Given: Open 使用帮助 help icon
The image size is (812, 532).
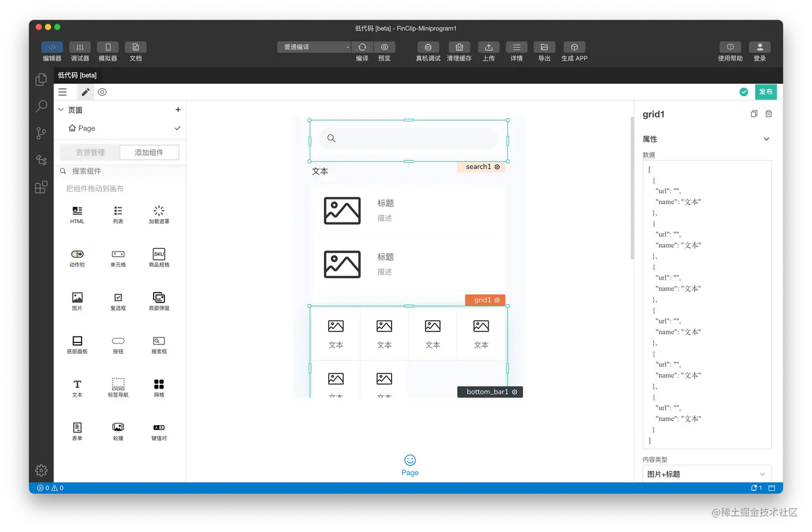Looking at the screenshot, I should pyautogui.click(x=730, y=47).
